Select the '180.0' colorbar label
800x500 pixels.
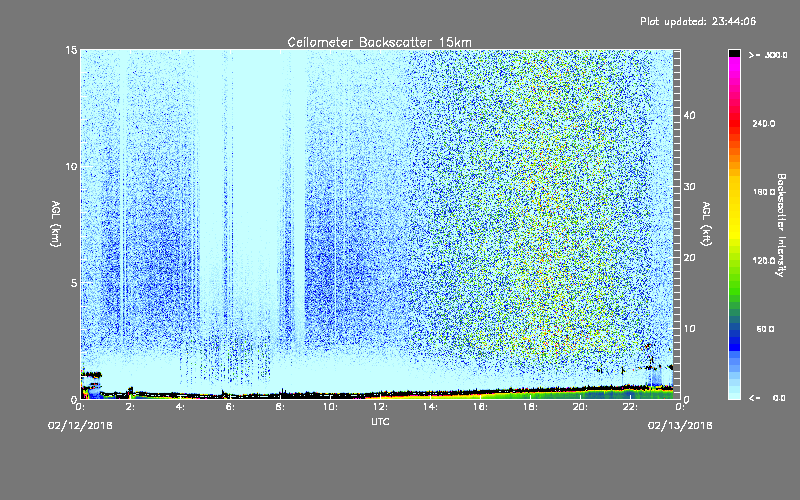[x=764, y=192]
